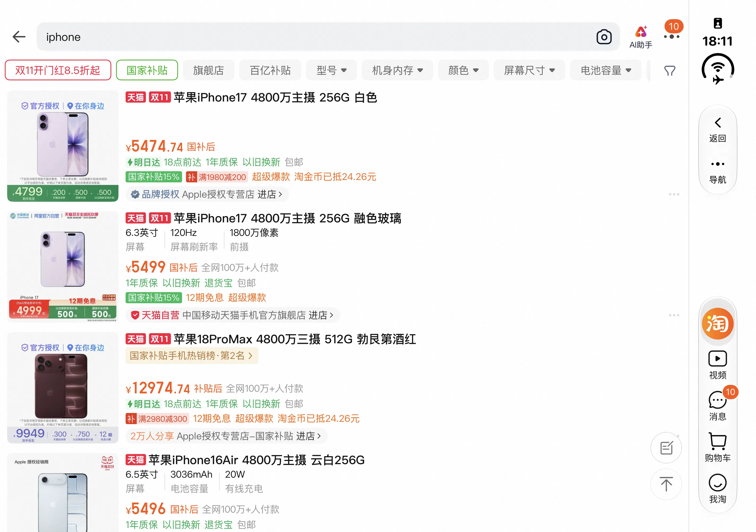Toggle the 旗舰店 filter chip

coord(209,70)
